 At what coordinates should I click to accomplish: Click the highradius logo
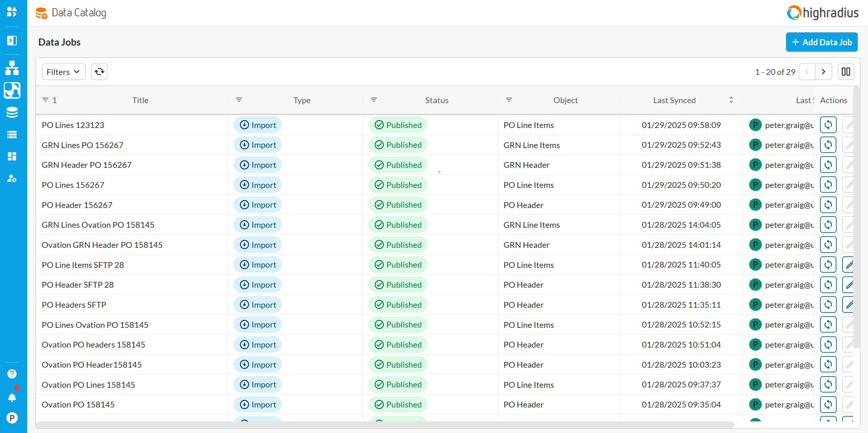(822, 13)
